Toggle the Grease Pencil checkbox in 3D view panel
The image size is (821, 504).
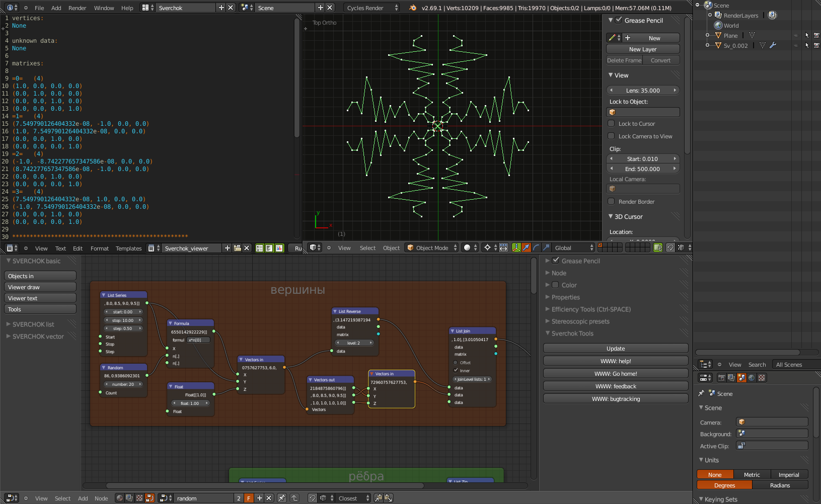tap(619, 20)
